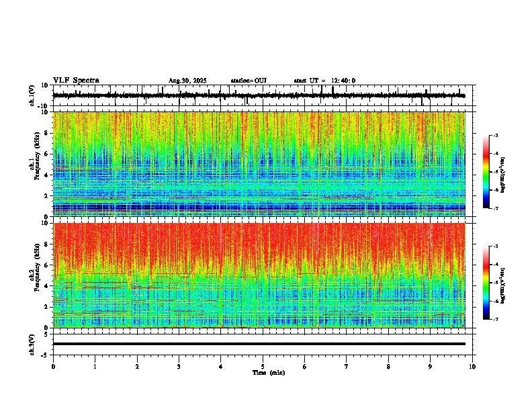Click the '-7' label on lower color bar

tap(496, 320)
